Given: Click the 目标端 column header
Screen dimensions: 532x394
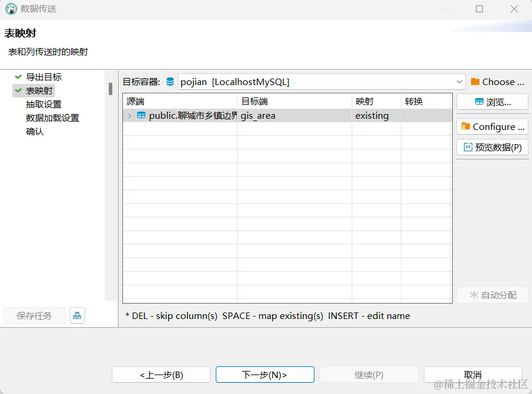Looking at the screenshot, I should (294, 102).
